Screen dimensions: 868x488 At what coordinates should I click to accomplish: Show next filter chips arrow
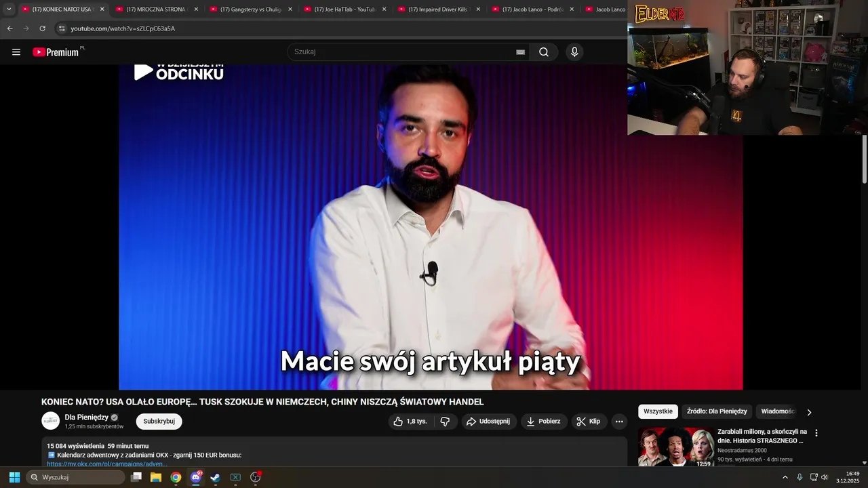click(809, 412)
